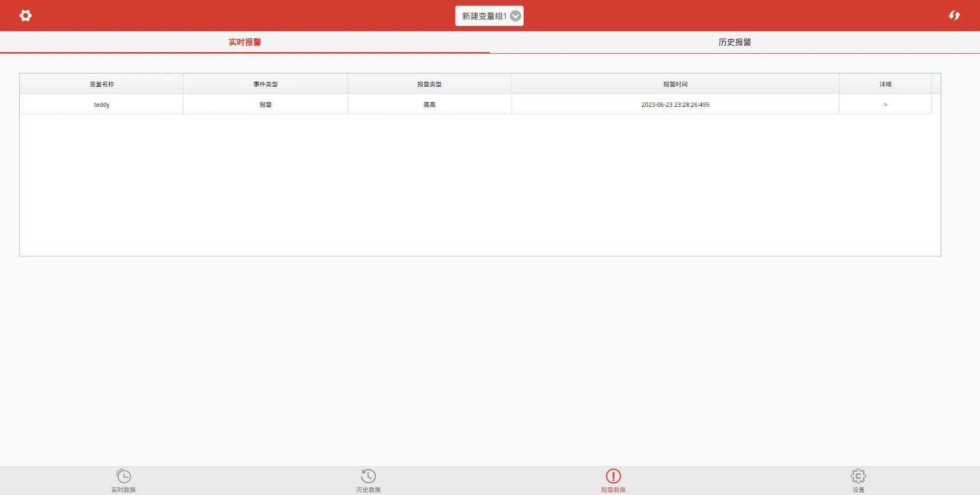Open 实时数据 clock icon in bottom bar
Image resolution: width=980 pixels, height=495 pixels.
point(124,476)
